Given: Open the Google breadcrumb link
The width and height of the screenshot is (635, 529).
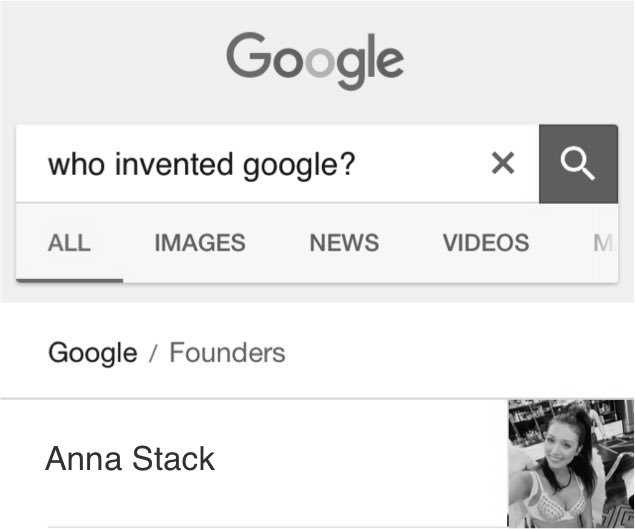Looking at the screenshot, I should tap(93, 353).
